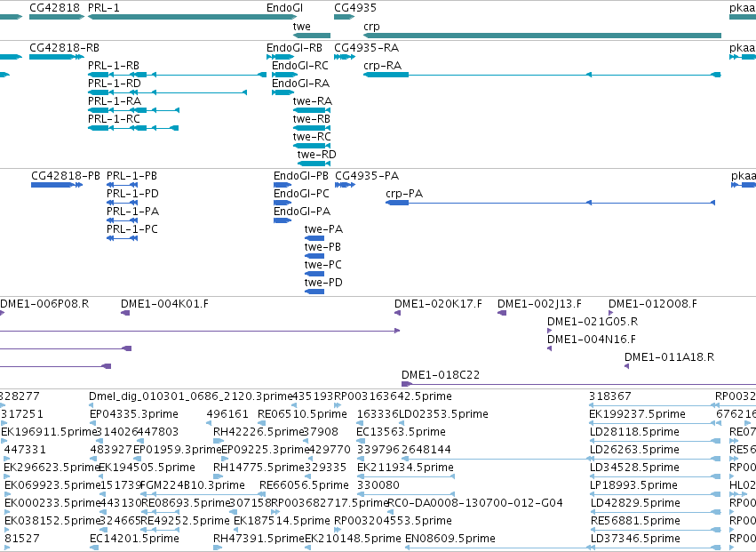Click EST EN08609.5prime
Viewport: 756px width, 552px height.
[450, 539]
